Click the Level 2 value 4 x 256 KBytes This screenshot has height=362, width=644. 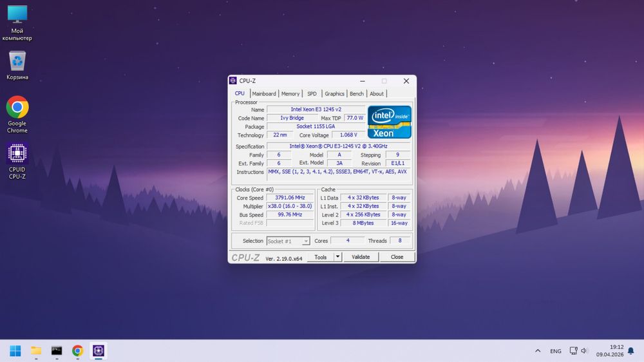coord(363,214)
